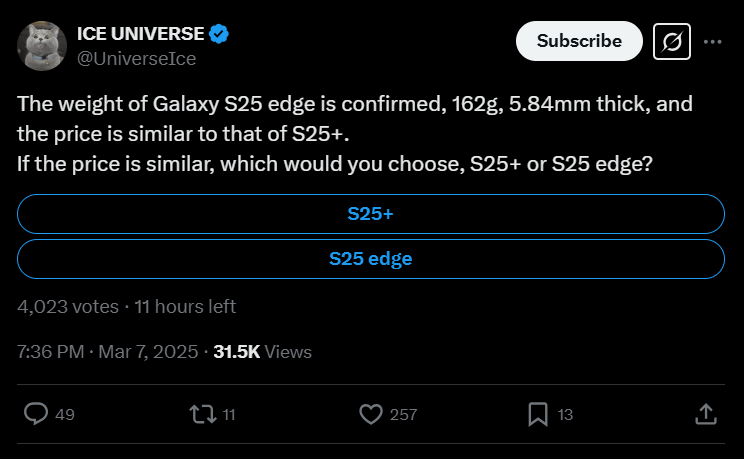
Task: Click the 49 replies count
Action: point(65,414)
